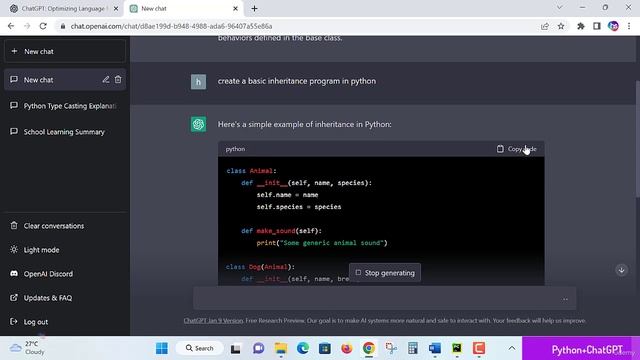Open Microsoft Word from the taskbar

[x=435, y=348]
